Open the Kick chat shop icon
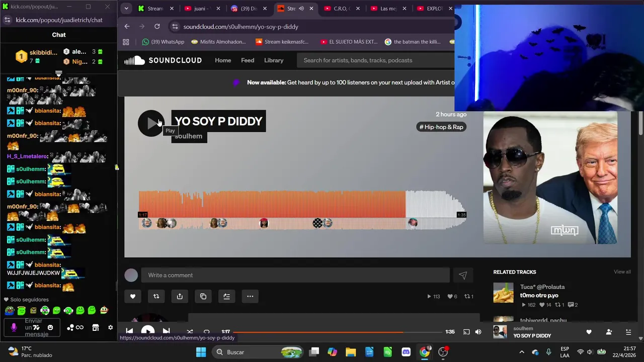Screen dimensions: 644x362 95,328
